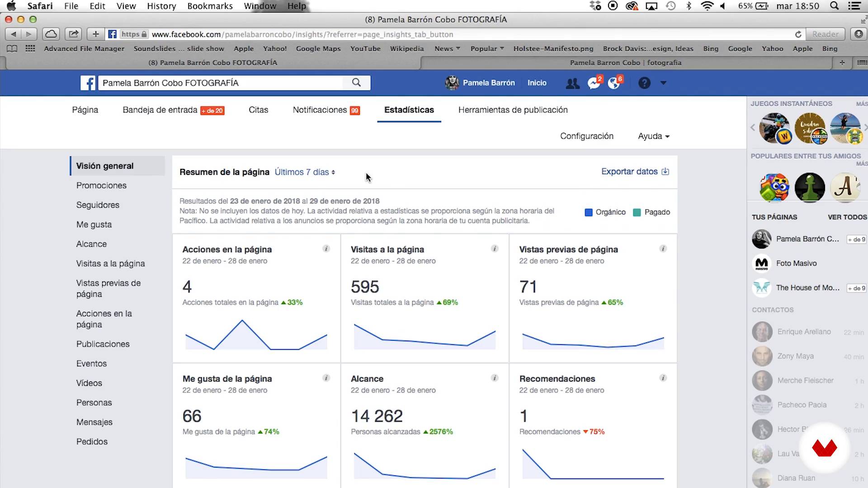Reload the page with refresh icon
868x488 pixels.
798,34
